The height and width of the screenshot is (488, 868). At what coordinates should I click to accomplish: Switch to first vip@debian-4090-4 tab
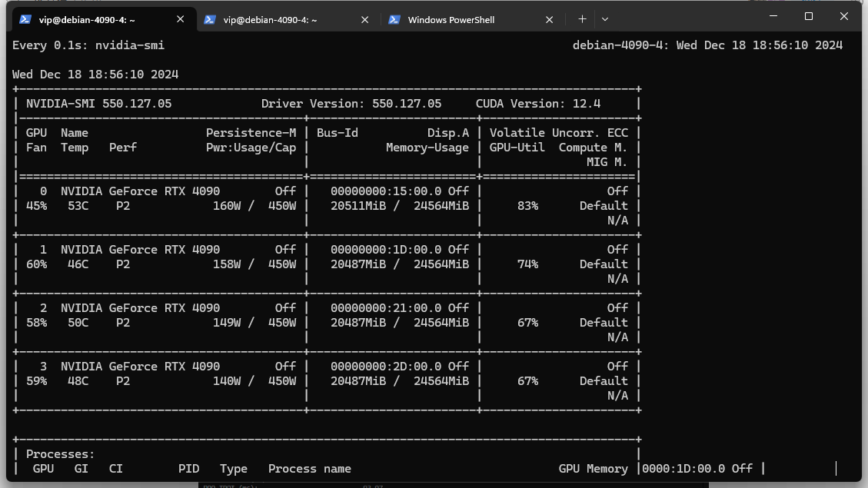(104, 19)
